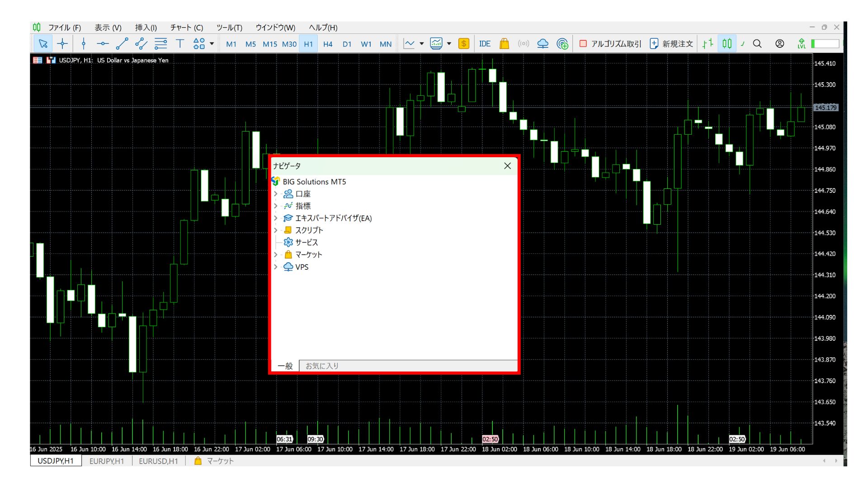Screen dimensions: 868x488
Task: Select the text label tool
Action: [180, 44]
